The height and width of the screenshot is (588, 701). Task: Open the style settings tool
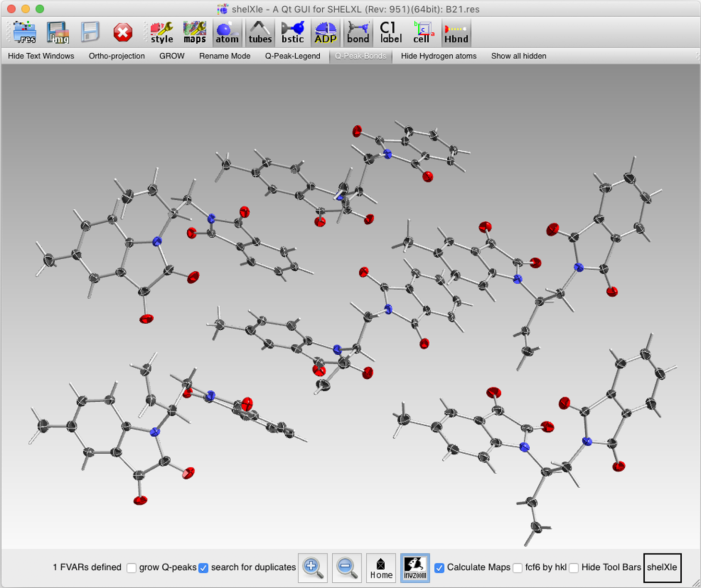tap(162, 32)
